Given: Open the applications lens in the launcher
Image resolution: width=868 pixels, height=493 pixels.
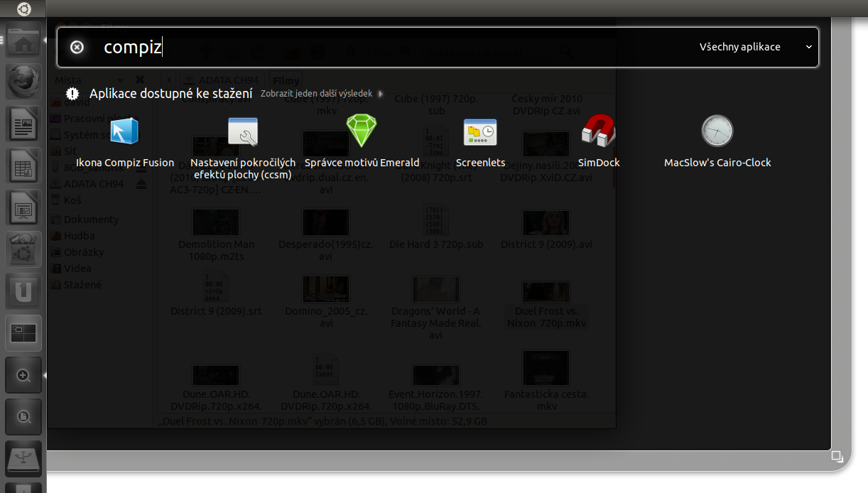Looking at the screenshot, I should coord(23,375).
